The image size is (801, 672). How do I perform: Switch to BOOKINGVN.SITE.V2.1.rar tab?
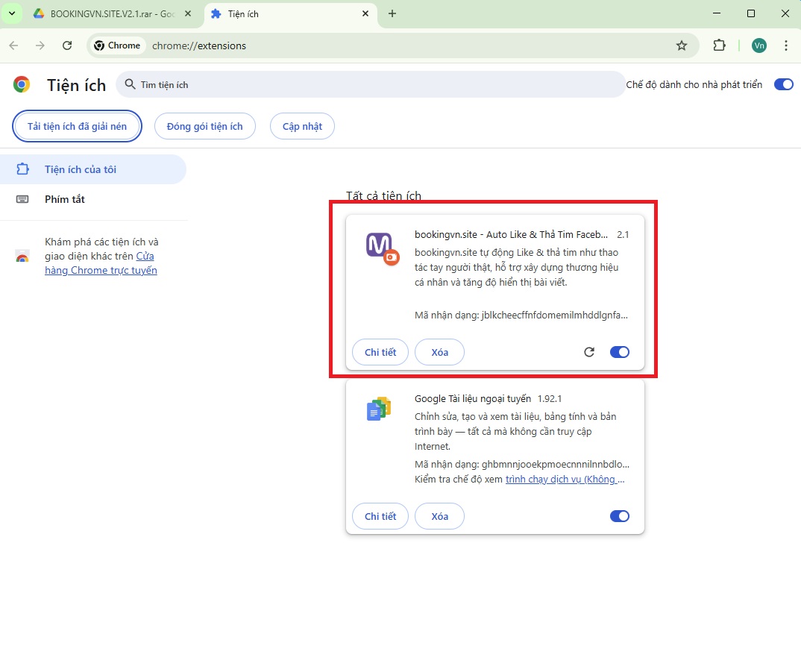tap(113, 13)
